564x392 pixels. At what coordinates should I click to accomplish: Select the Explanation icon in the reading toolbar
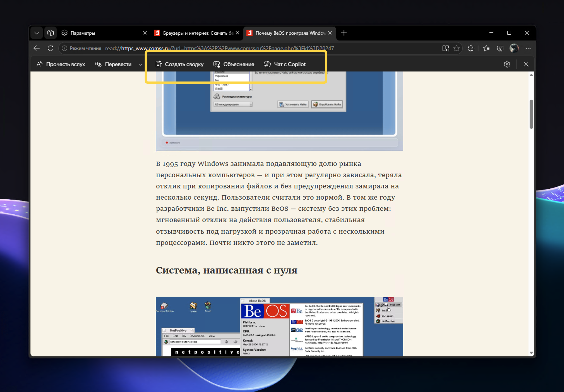pos(216,64)
